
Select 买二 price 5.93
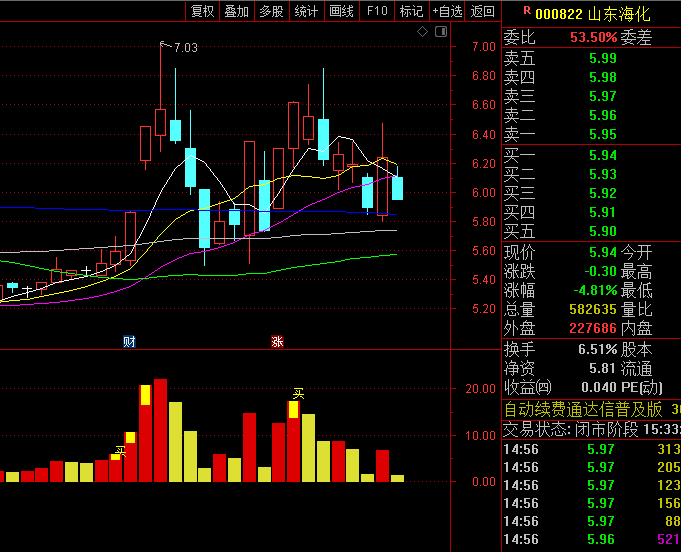pos(603,174)
